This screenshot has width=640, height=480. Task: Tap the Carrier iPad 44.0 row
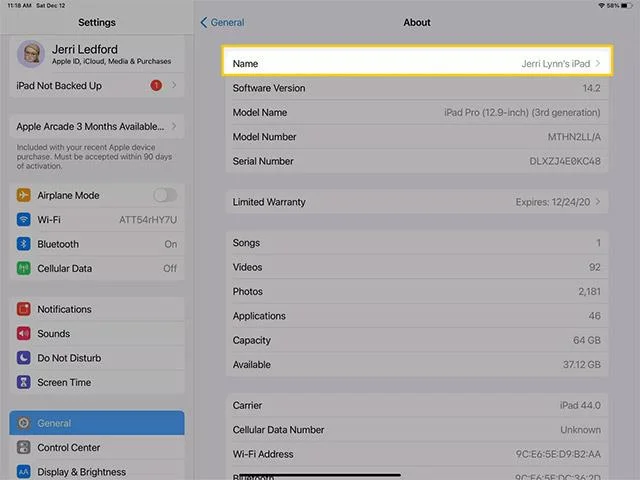click(x=417, y=405)
